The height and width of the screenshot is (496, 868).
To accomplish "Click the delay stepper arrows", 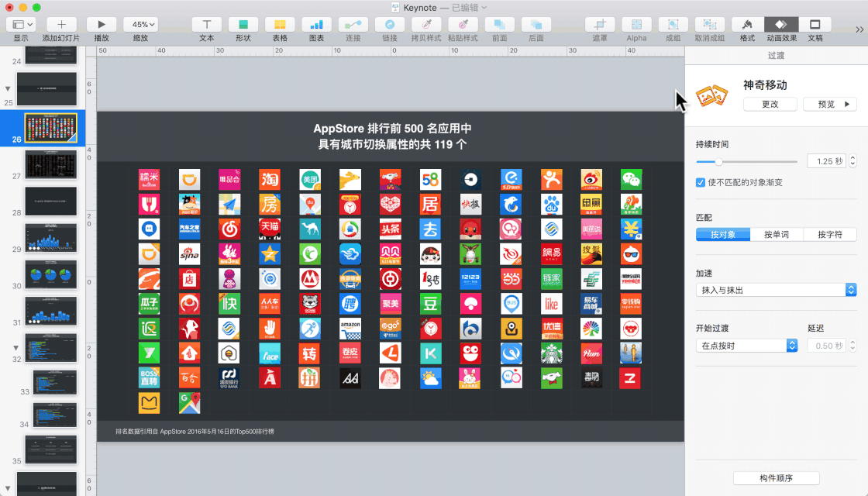I will 852,346.
